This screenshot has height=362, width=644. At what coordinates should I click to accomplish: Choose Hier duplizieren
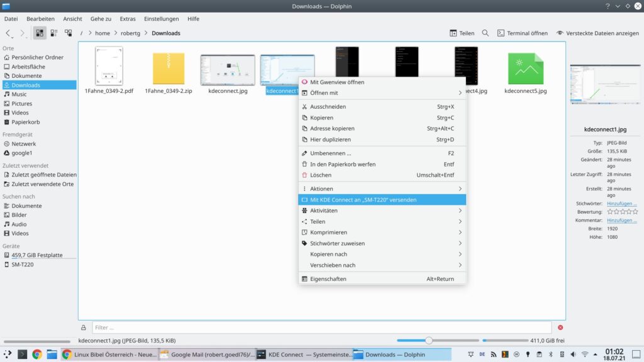pyautogui.click(x=382, y=140)
